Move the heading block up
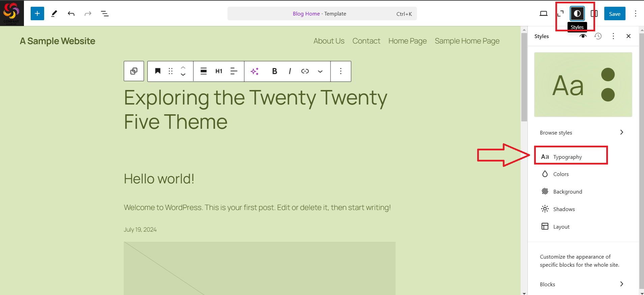644x295 pixels. coord(183,67)
